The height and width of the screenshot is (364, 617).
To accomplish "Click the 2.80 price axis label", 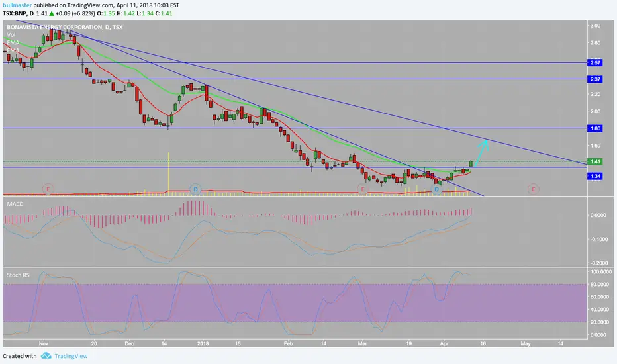I will (x=595, y=43).
